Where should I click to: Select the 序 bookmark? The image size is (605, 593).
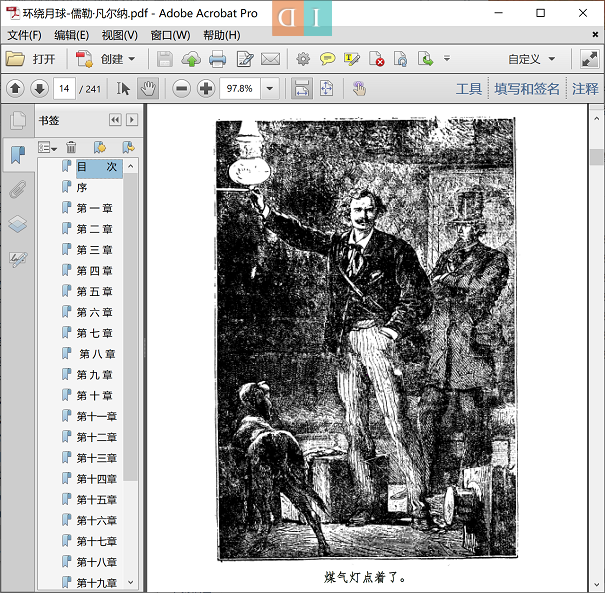click(81, 188)
